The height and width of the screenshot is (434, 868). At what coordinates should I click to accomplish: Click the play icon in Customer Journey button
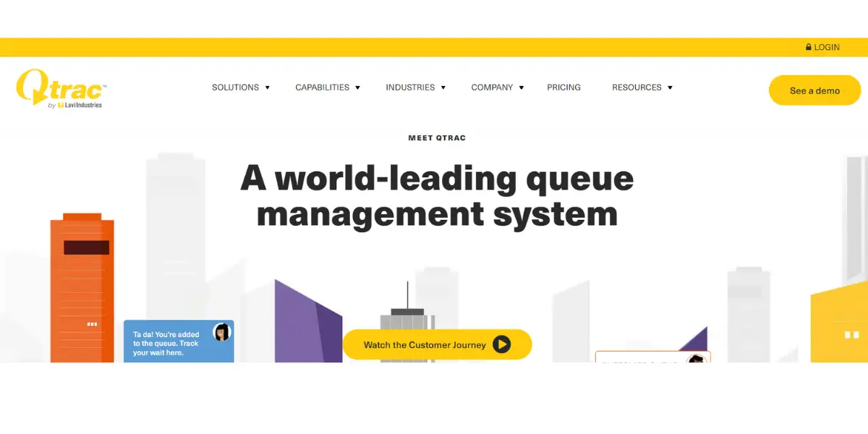502,345
